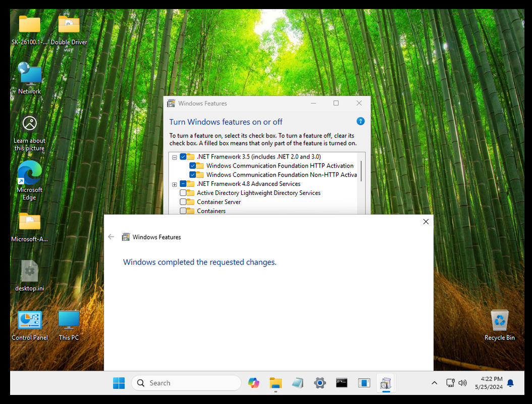Maximize the Windows Features window
The width and height of the screenshot is (532, 404).
coord(336,103)
